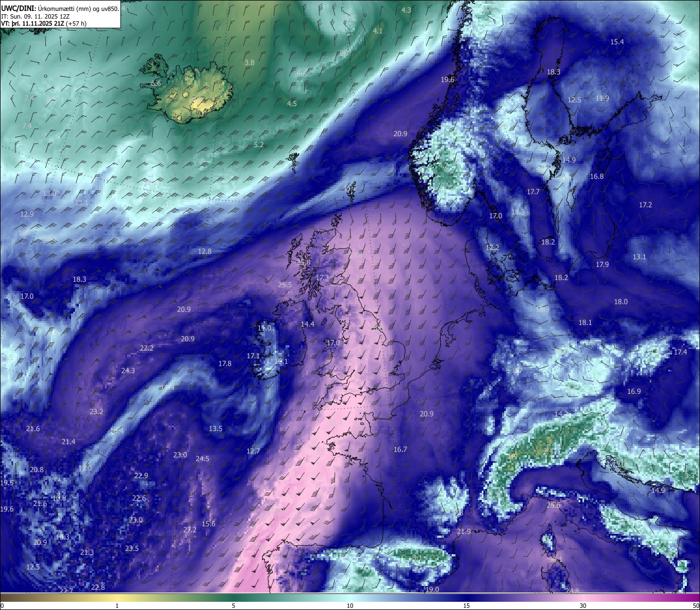Screen dimensions: 700x610
Task: Click the value 22.6
Action: click(139, 498)
